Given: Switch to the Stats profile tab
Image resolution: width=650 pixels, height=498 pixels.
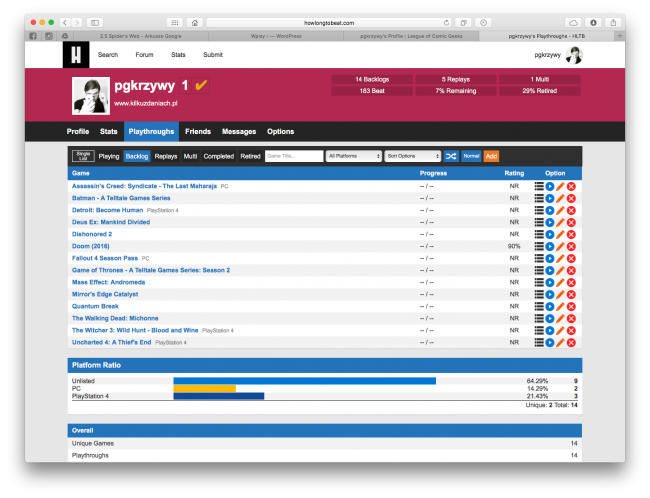Looking at the screenshot, I should tap(109, 131).
